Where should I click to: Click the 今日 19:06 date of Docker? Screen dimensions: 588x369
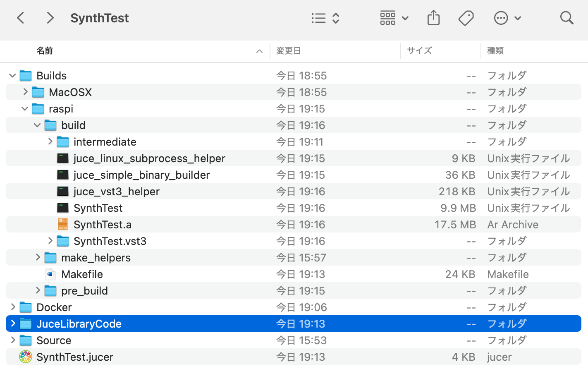click(301, 307)
